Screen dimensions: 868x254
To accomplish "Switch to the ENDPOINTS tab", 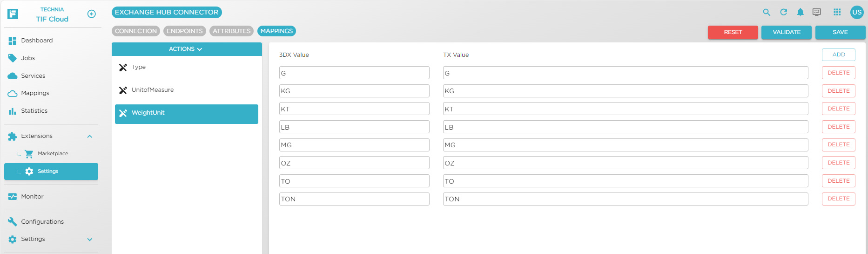I will (x=185, y=31).
